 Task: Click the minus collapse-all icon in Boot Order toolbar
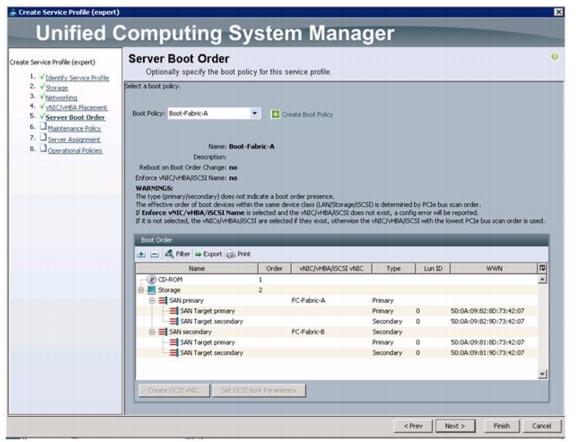[x=155, y=254]
